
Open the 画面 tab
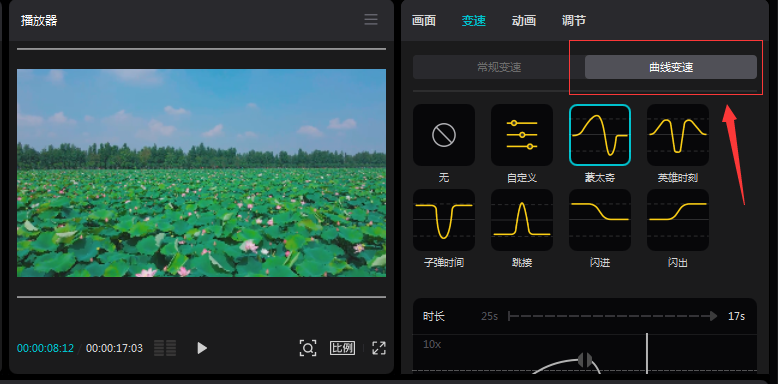(x=424, y=21)
